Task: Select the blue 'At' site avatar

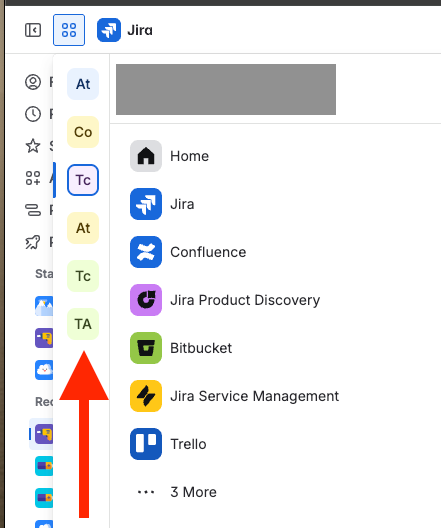Action: pyautogui.click(x=83, y=84)
